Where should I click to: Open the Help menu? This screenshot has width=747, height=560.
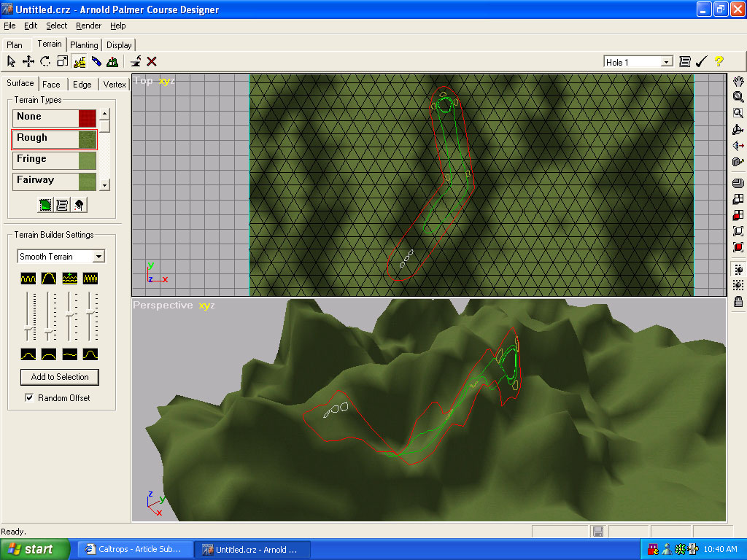117,26
